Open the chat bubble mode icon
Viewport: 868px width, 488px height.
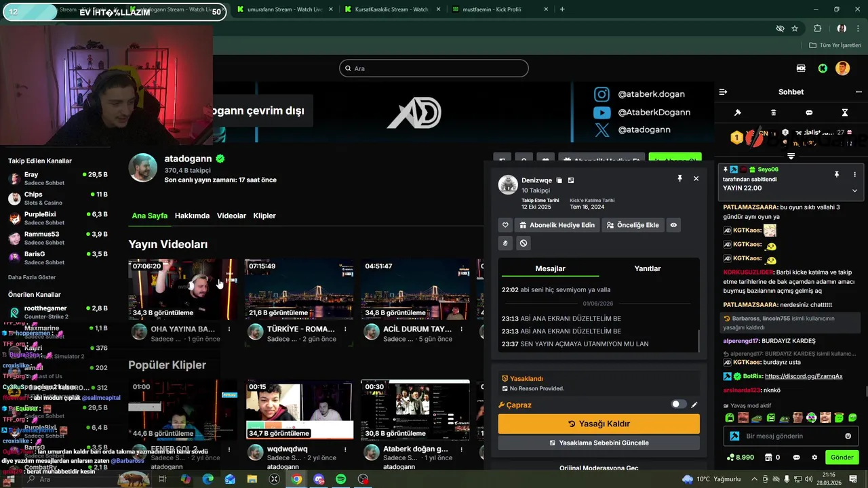pyautogui.click(x=809, y=113)
